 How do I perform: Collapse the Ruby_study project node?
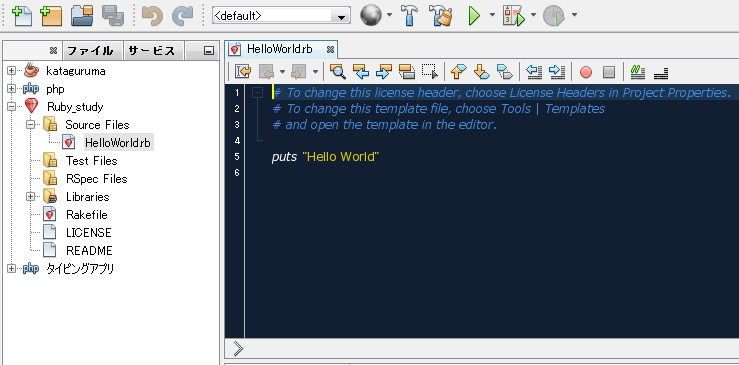12,107
